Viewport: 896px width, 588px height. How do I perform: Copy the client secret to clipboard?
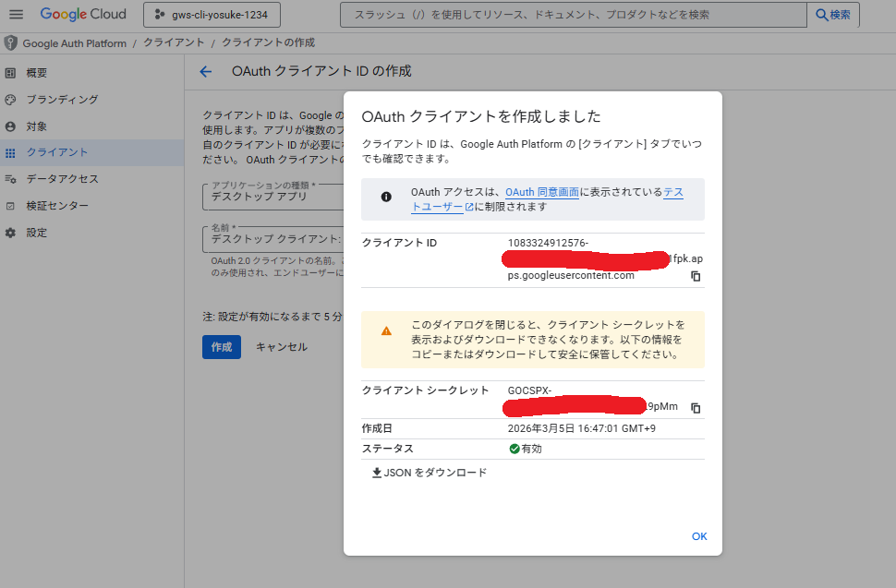(x=696, y=408)
